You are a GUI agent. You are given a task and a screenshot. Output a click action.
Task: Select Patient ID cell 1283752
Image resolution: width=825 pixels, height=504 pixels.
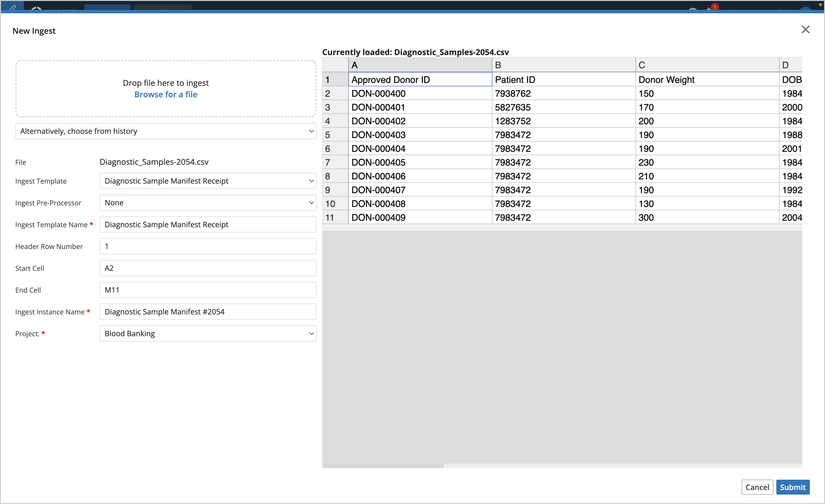(564, 121)
